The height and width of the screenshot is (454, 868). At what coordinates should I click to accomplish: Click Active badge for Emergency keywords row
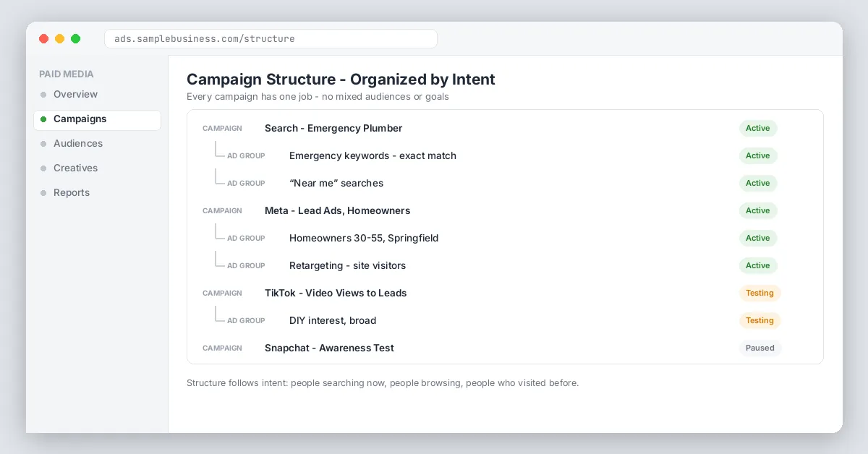coord(758,155)
